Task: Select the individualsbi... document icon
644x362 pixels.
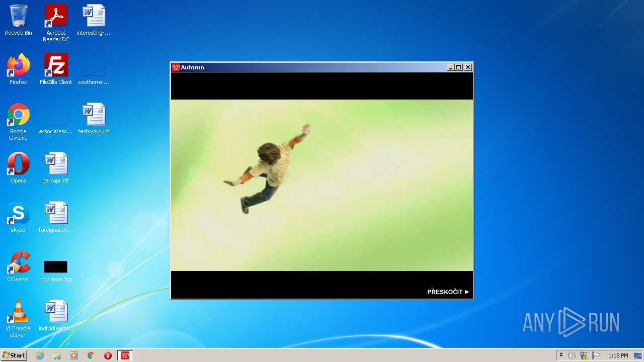Action: [x=56, y=316]
